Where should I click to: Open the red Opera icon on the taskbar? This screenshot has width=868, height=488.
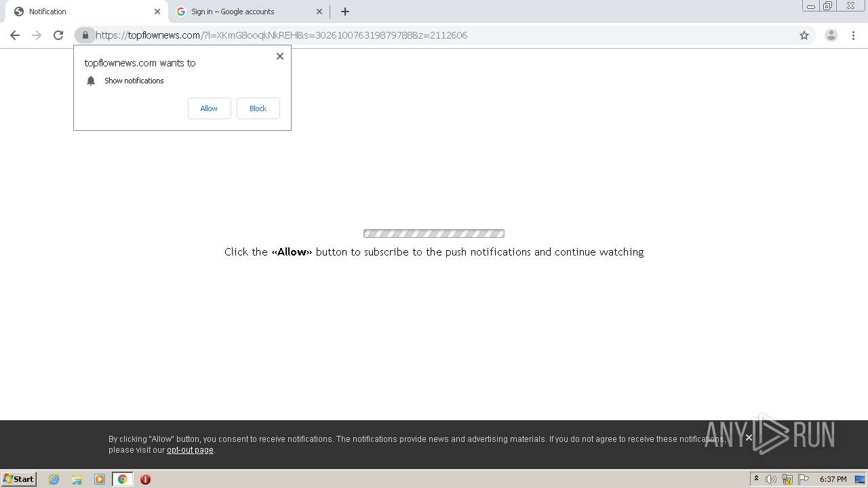click(x=145, y=479)
